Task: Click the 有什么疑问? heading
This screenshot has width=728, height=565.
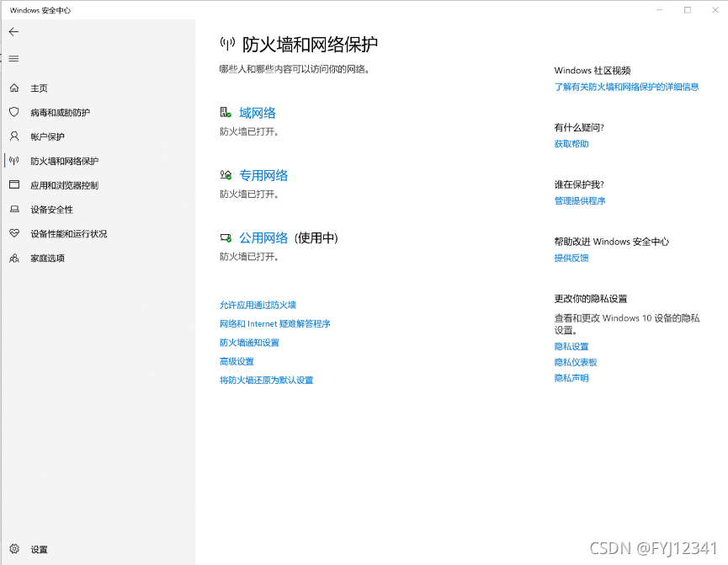Action: pyautogui.click(x=579, y=128)
